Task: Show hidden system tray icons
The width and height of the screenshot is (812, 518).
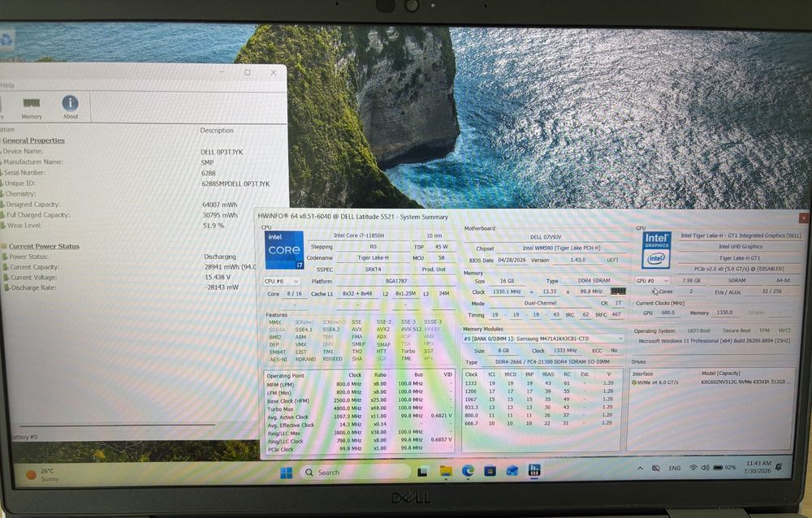Action: pyautogui.click(x=640, y=468)
